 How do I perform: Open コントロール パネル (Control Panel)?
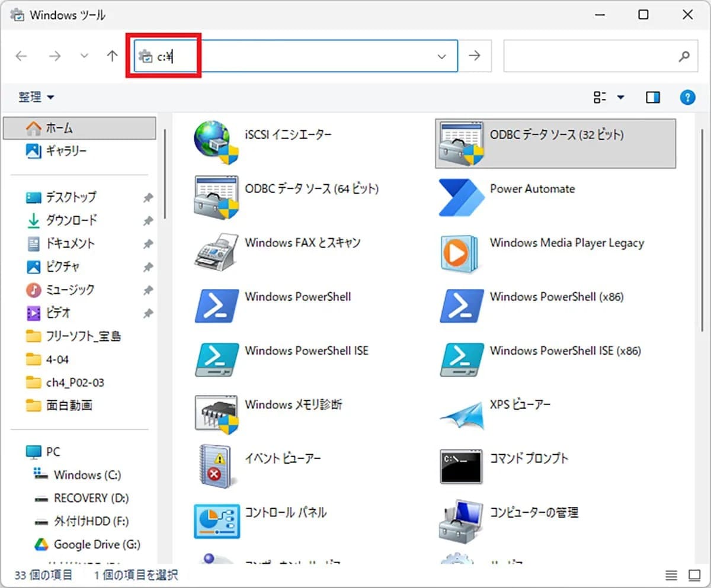click(x=286, y=513)
